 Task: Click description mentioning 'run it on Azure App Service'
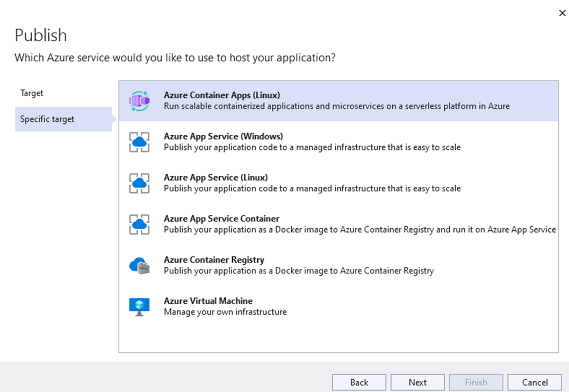coord(359,229)
